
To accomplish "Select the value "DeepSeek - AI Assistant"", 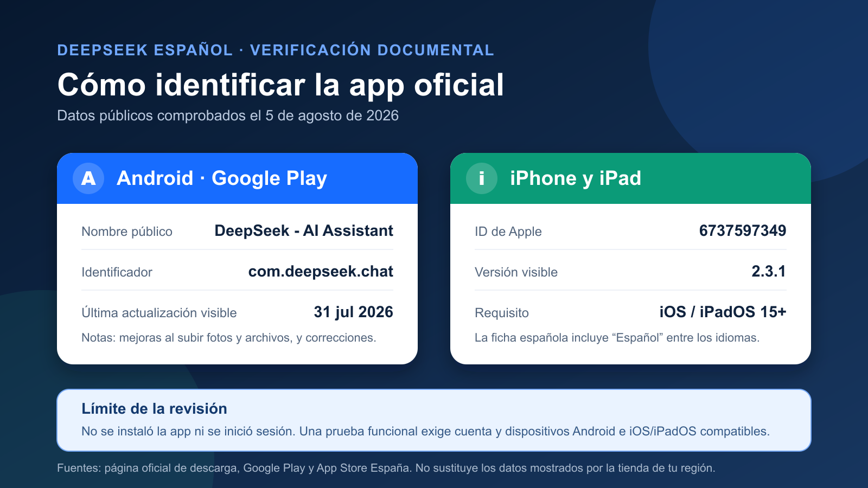I will (x=304, y=230).
